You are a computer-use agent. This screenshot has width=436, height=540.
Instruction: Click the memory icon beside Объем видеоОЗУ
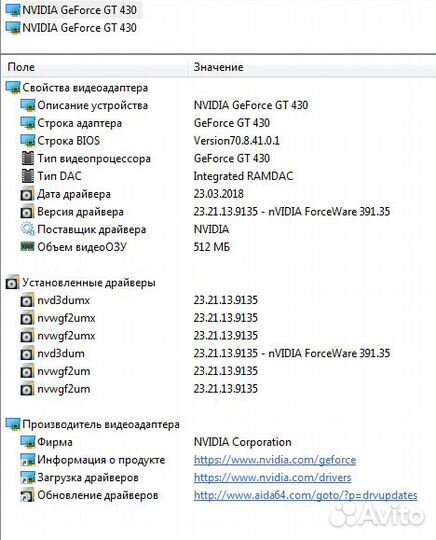[28, 247]
